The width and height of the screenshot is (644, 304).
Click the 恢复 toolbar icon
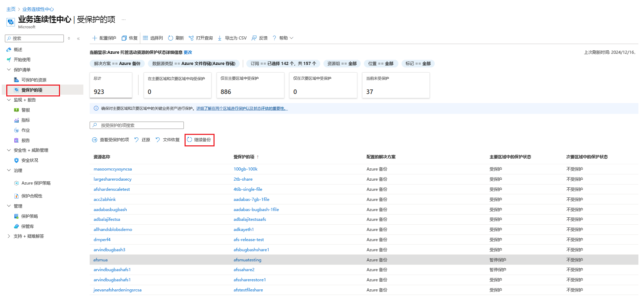[x=124, y=38]
